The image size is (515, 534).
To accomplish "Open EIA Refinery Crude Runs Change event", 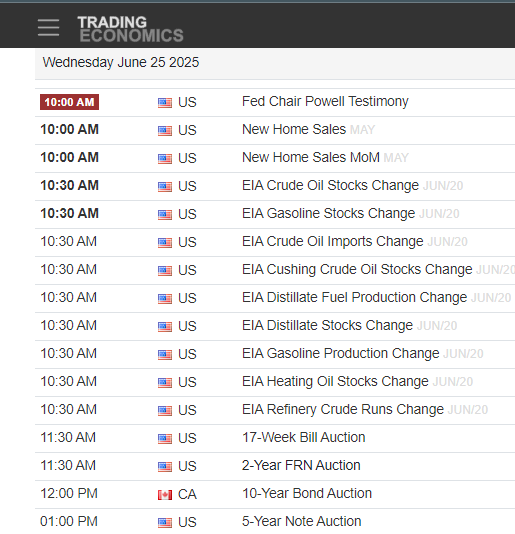I will pyautogui.click(x=343, y=409).
